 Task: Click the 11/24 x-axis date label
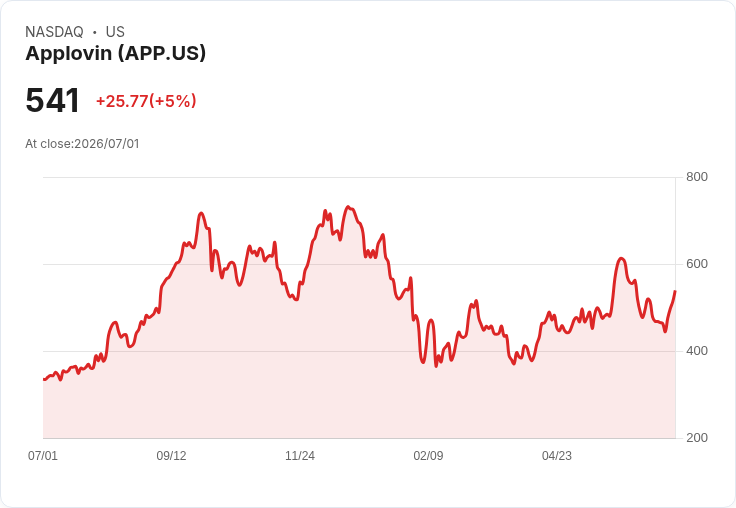click(x=300, y=455)
